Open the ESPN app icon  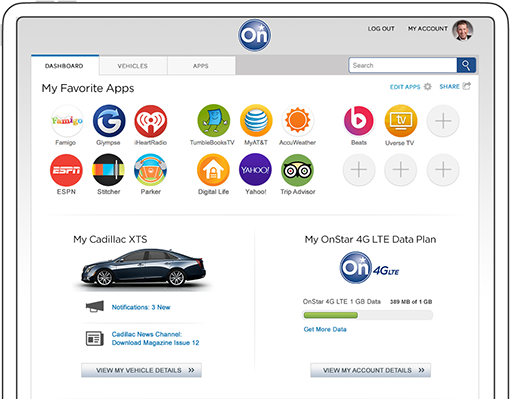(66, 170)
